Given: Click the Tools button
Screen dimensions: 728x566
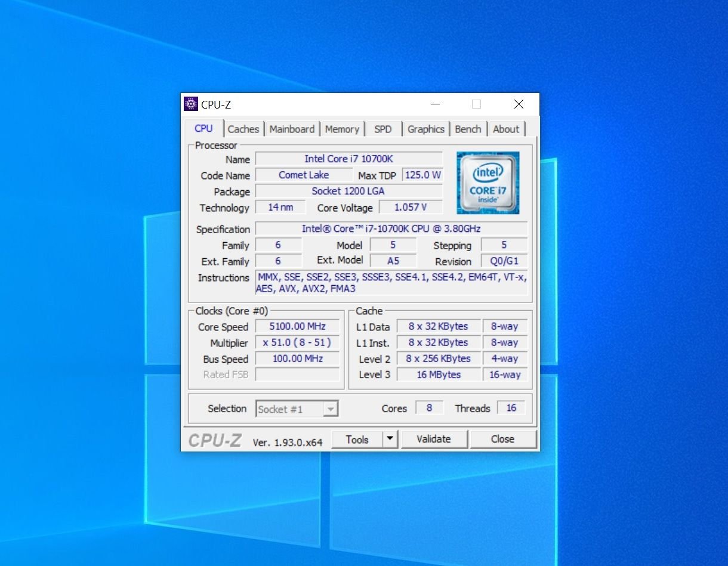Looking at the screenshot, I should click(357, 439).
